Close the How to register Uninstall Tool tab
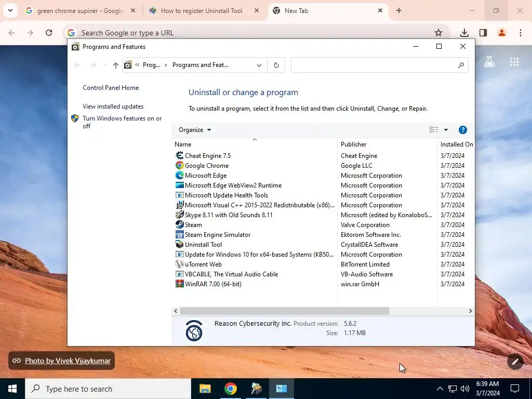This screenshot has height=399, width=532. [257, 10]
